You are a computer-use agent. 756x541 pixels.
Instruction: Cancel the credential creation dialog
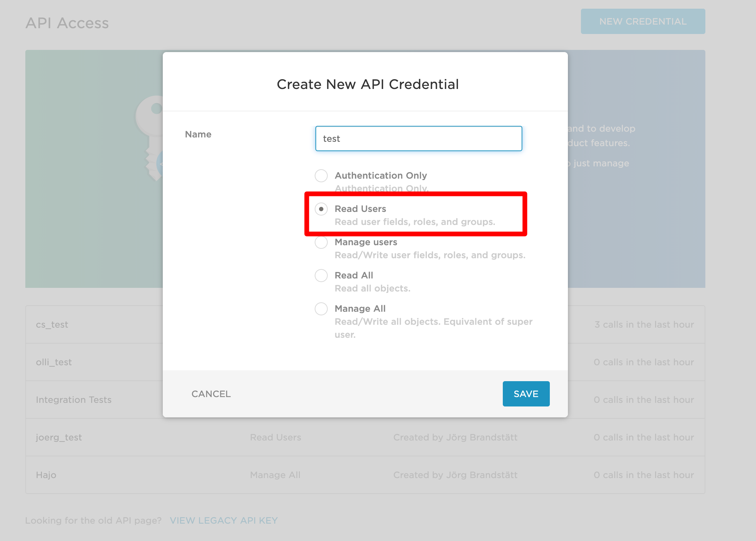(x=211, y=394)
